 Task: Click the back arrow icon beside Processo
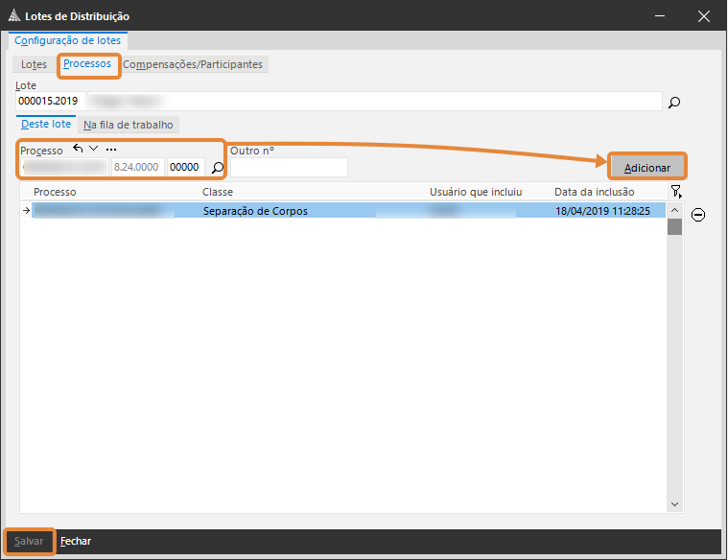pyautogui.click(x=78, y=149)
